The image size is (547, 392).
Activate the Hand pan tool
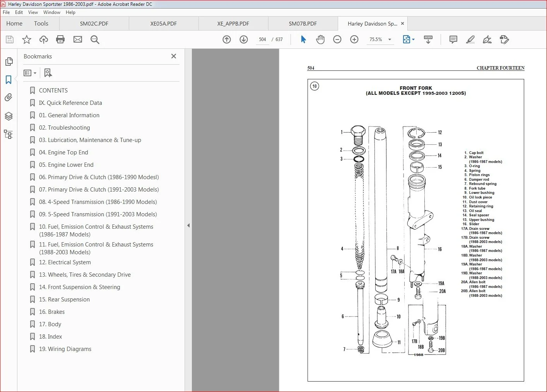pyautogui.click(x=320, y=39)
